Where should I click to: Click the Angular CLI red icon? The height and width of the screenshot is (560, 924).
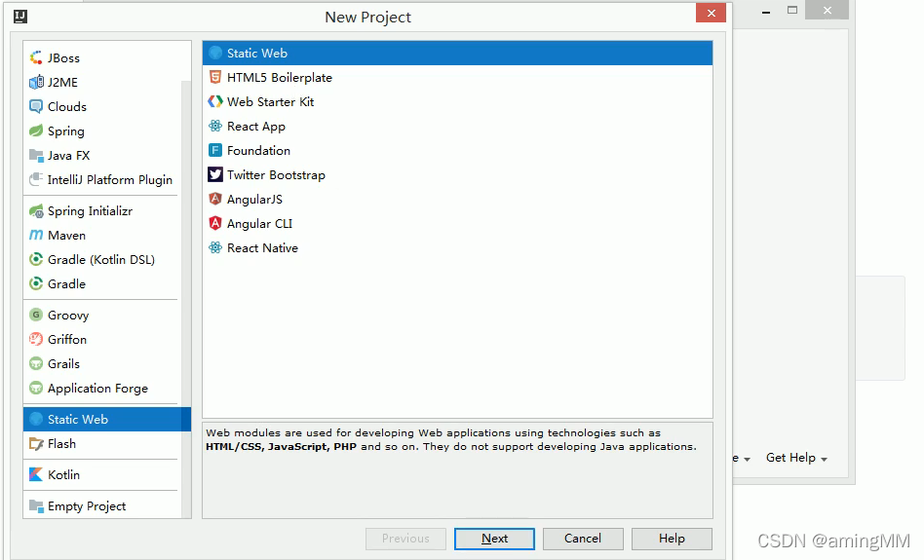coord(215,223)
